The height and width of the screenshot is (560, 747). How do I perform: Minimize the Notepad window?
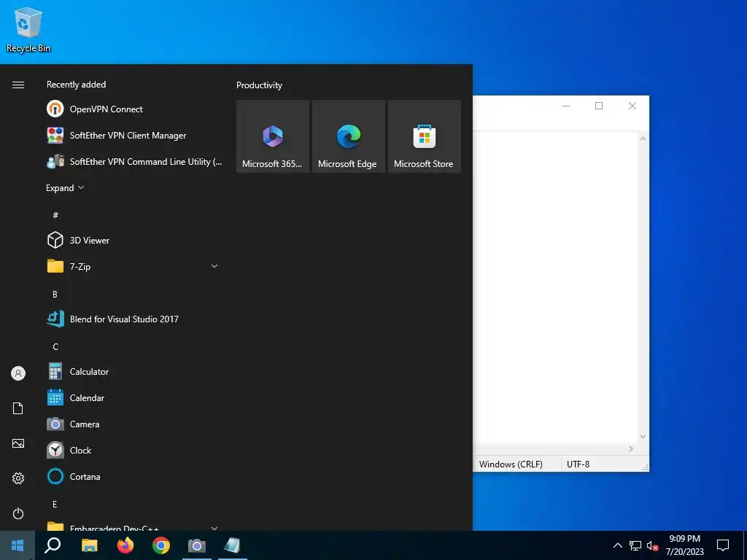pos(566,106)
